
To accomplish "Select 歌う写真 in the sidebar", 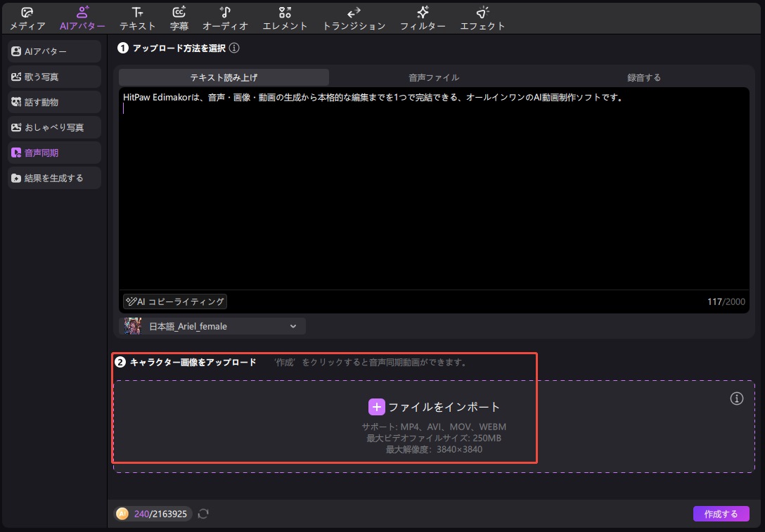I will click(54, 77).
